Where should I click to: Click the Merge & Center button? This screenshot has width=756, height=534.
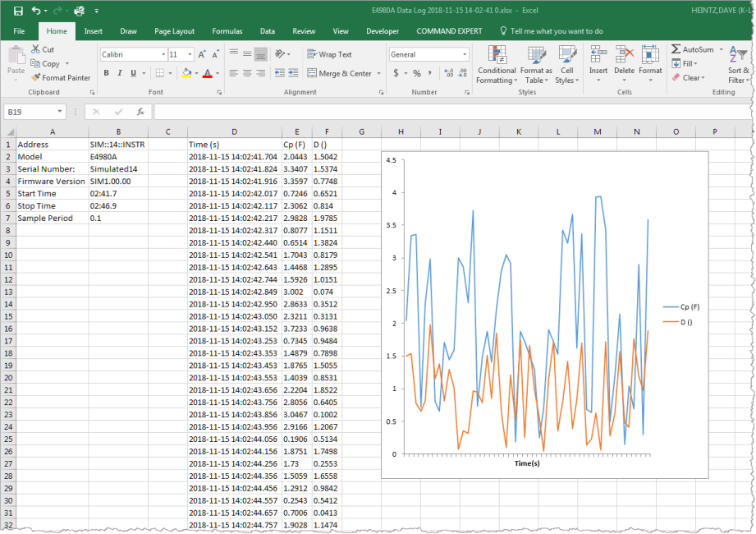(340, 73)
